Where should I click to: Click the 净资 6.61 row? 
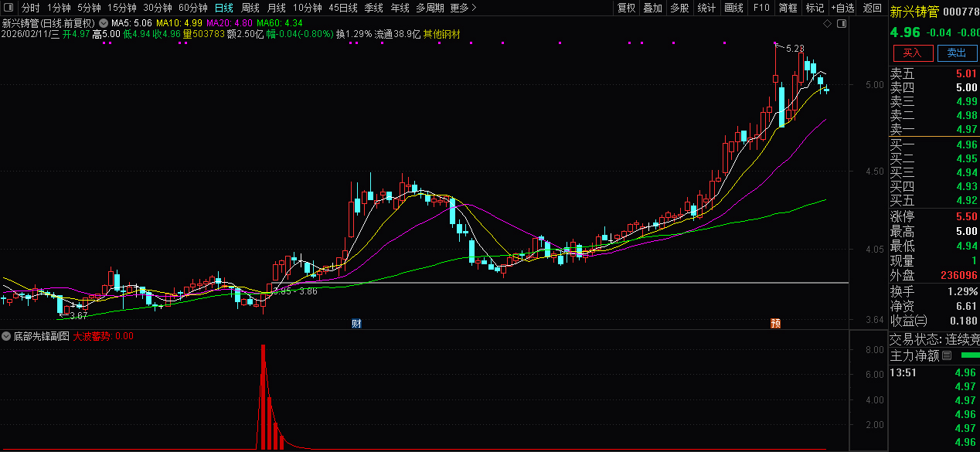(934, 306)
